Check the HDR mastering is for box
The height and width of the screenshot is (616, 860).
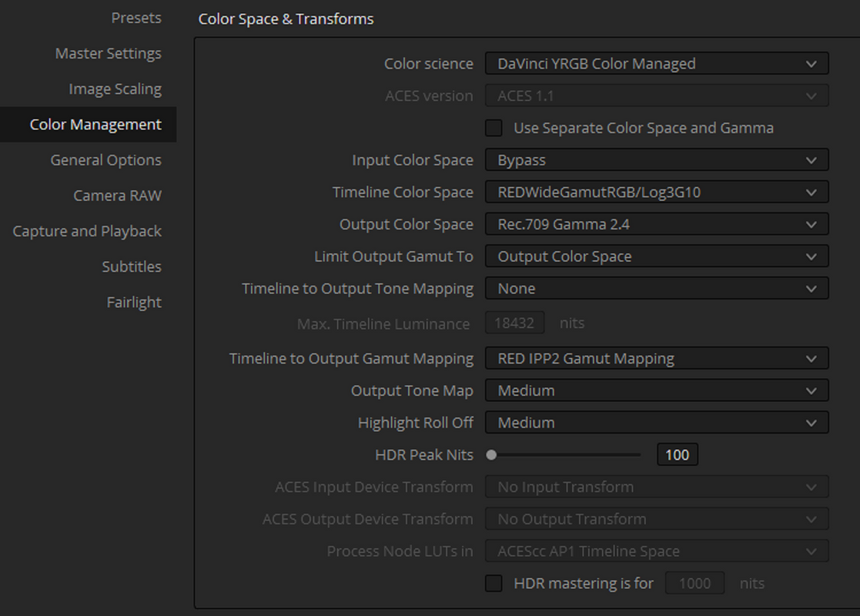(x=494, y=583)
